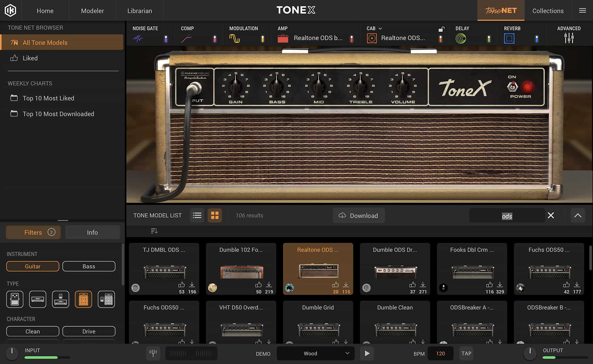The height and width of the screenshot is (364, 593).
Task: Click the Amp block icon
Action: [x=283, y=38]
